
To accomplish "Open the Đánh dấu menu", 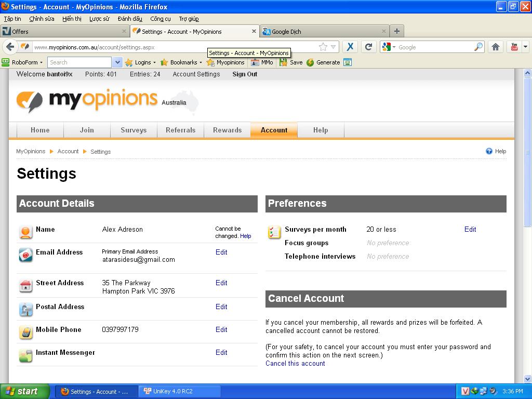I will 130,19.
